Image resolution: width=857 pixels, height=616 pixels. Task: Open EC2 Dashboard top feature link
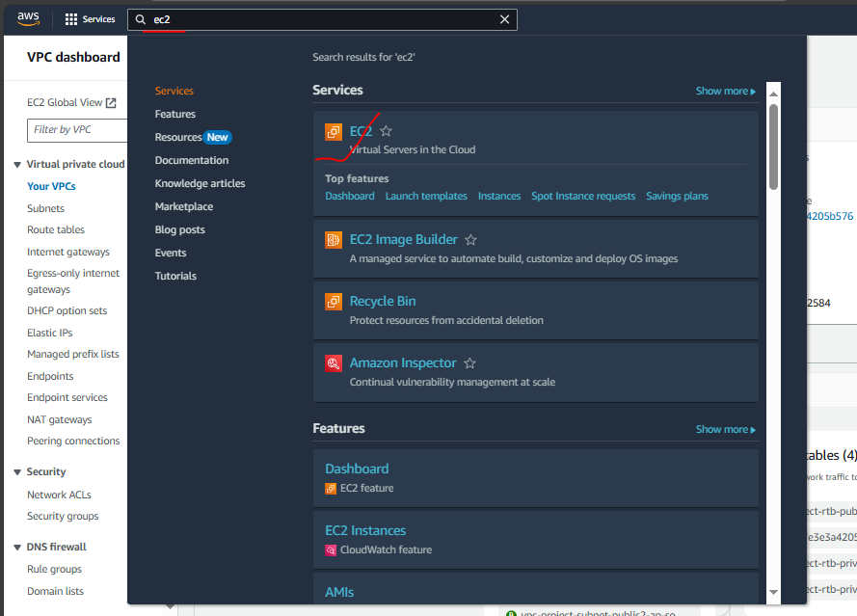point(350,197)
